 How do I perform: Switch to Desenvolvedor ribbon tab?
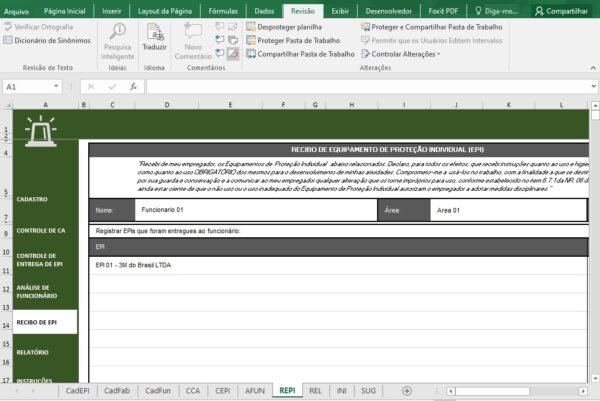coord(388,11)
